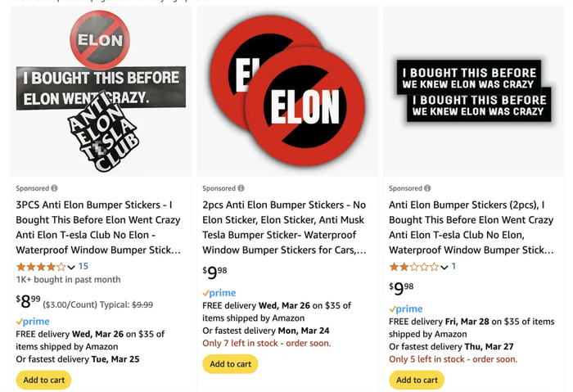
Task: Click the Sponsored info icon on first product
Action: pos(55,188)
